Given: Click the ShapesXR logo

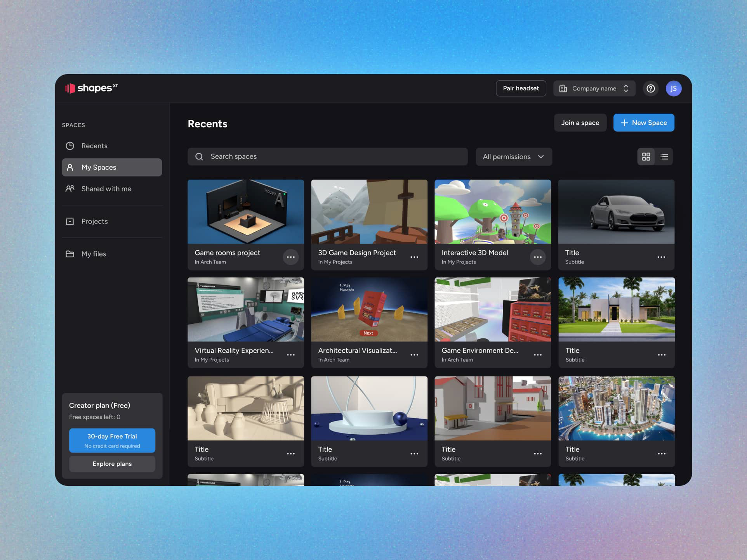Looking at the screenshot, I should click(x=92, y=88).
